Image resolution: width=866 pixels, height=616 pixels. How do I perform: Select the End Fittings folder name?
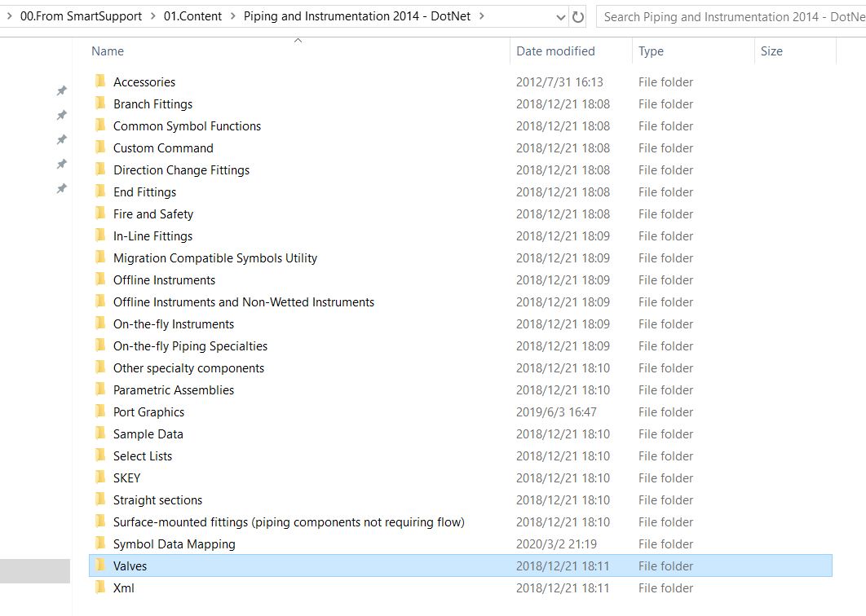(x=144, y=192)
